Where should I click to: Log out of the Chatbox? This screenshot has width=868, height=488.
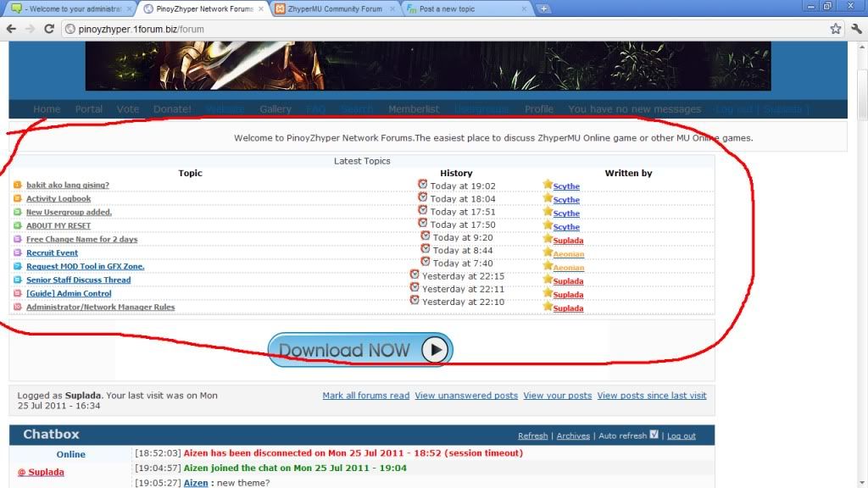[x=681, y=436]
